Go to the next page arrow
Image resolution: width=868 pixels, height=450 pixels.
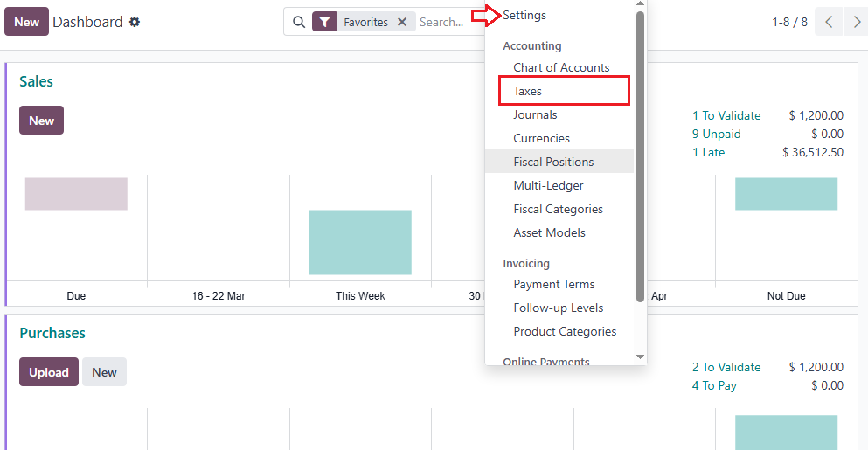click(x=856, y=22)
